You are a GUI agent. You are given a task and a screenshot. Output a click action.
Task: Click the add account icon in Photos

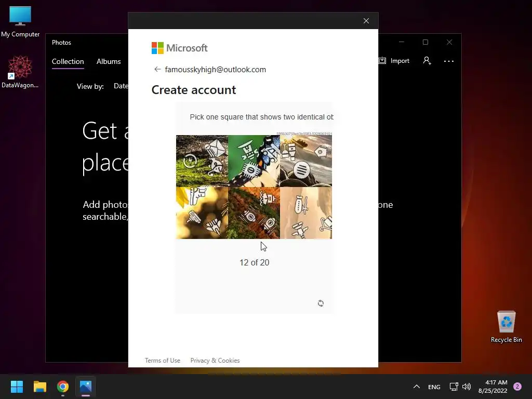(x=427, y=61)
